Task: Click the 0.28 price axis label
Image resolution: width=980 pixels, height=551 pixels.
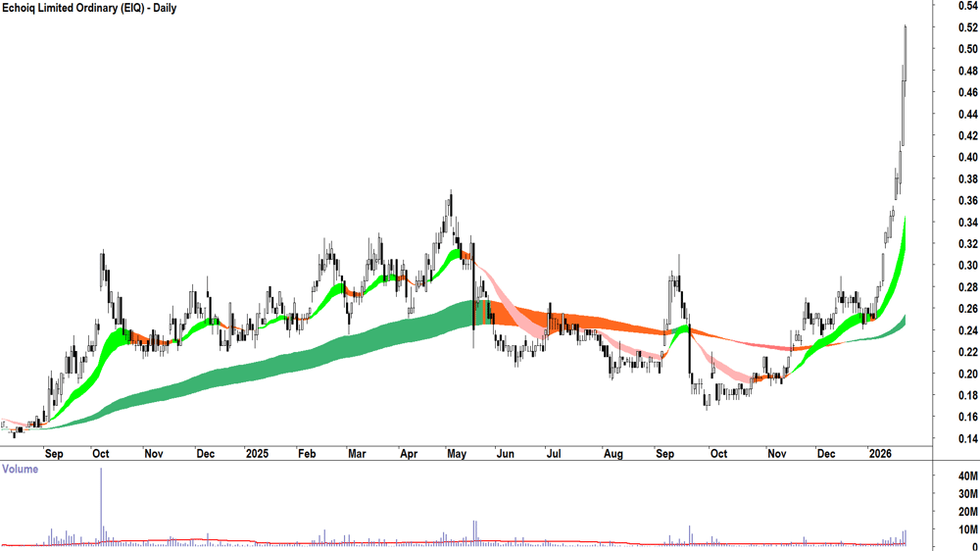Action: coord(967,287)
